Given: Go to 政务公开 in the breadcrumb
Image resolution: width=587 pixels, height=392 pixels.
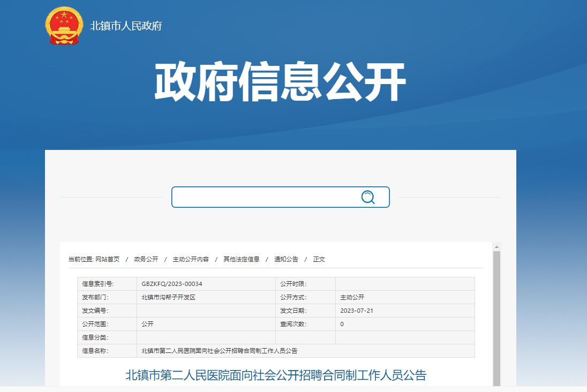Looking at the screenshot, I should [x=146, y=259].
